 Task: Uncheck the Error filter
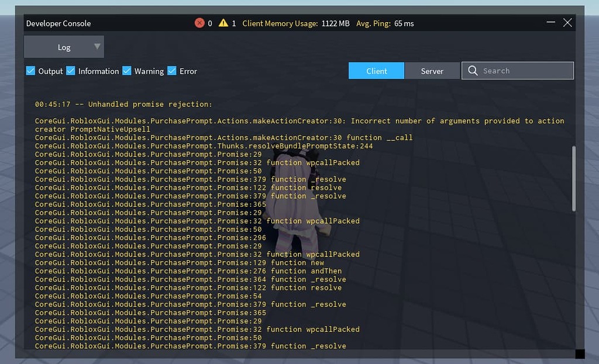pyautogui.click(x=171, y=70)
